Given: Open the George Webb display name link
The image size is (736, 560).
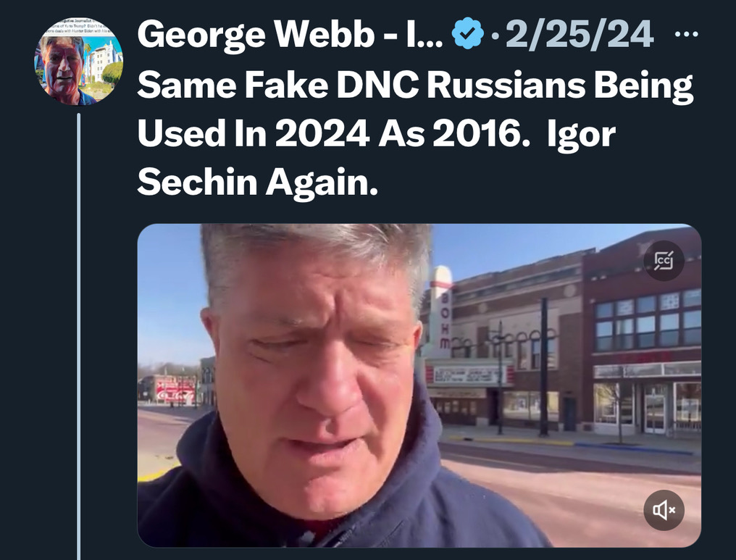Looking at the screenshot, I should point(290,34).
